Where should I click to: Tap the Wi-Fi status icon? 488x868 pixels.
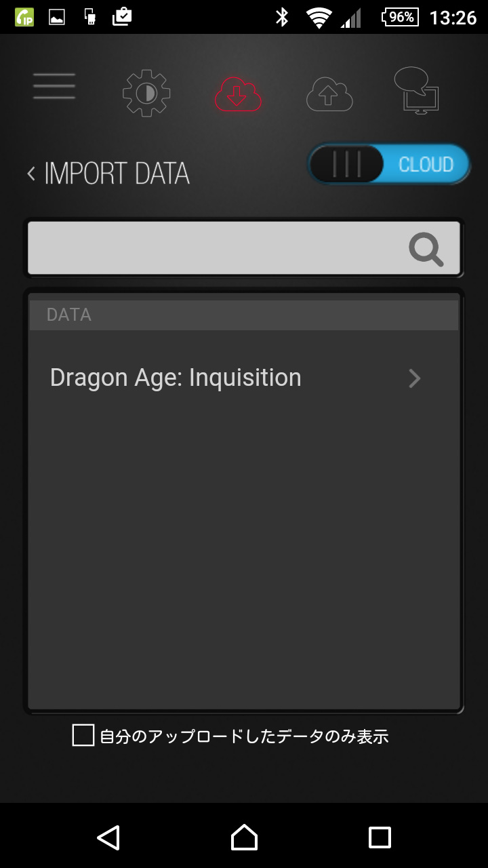pos(318,18)
